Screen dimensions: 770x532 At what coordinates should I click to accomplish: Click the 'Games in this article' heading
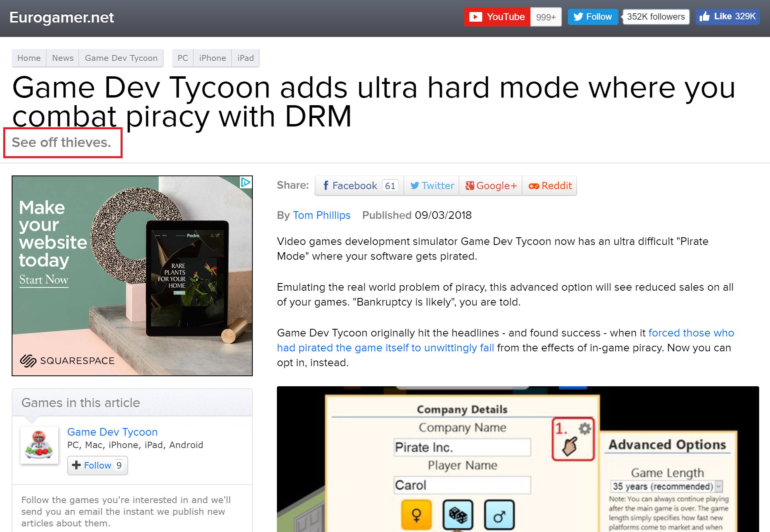(x=81, y=403)
